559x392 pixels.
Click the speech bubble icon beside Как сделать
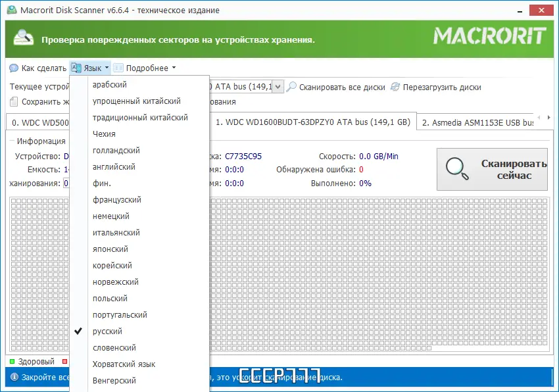[14, 68]
